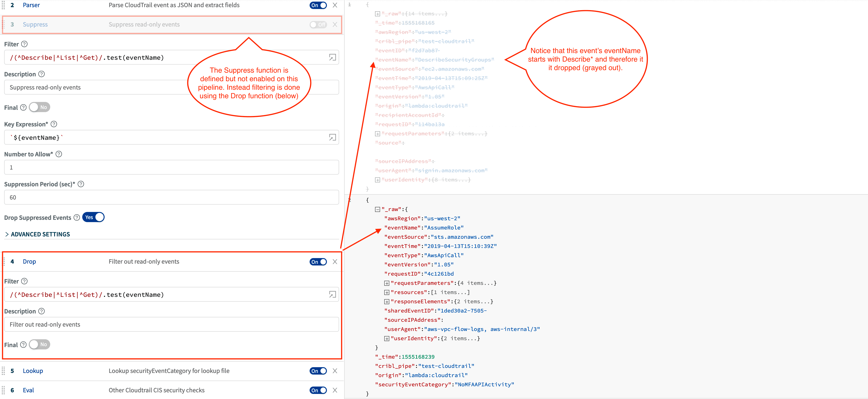
Task: Click help icon next to Number to Allow
Action: (59, 154)
